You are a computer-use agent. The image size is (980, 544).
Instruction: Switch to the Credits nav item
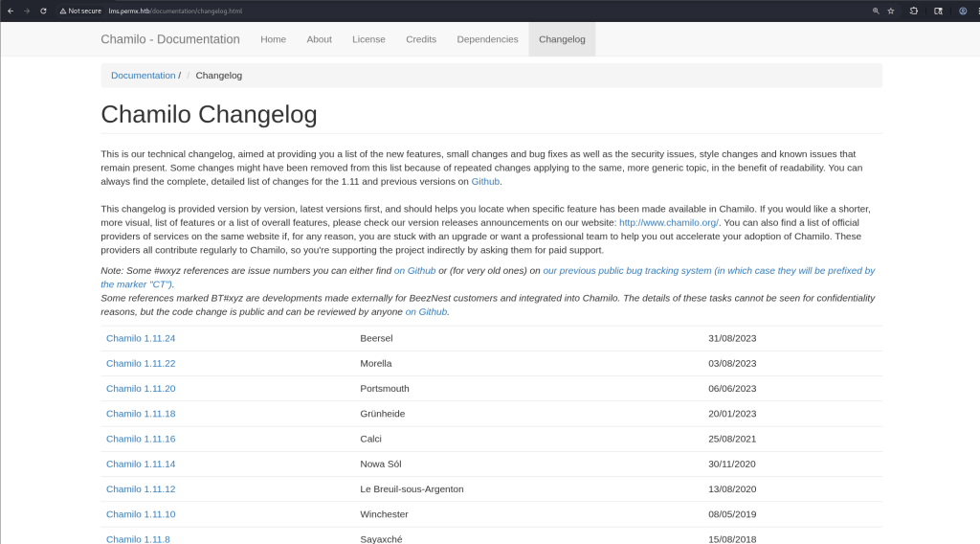pyautogui.click(x=420, y=39)
